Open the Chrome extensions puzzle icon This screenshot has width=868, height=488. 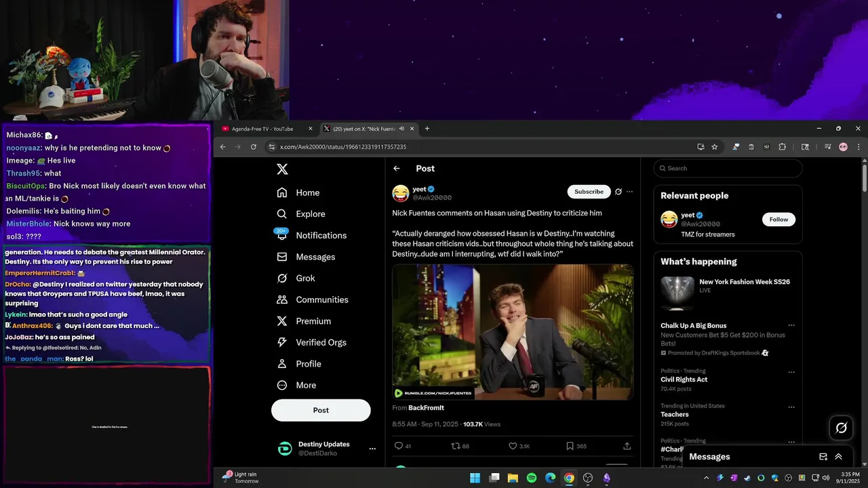tap(783, 147)
